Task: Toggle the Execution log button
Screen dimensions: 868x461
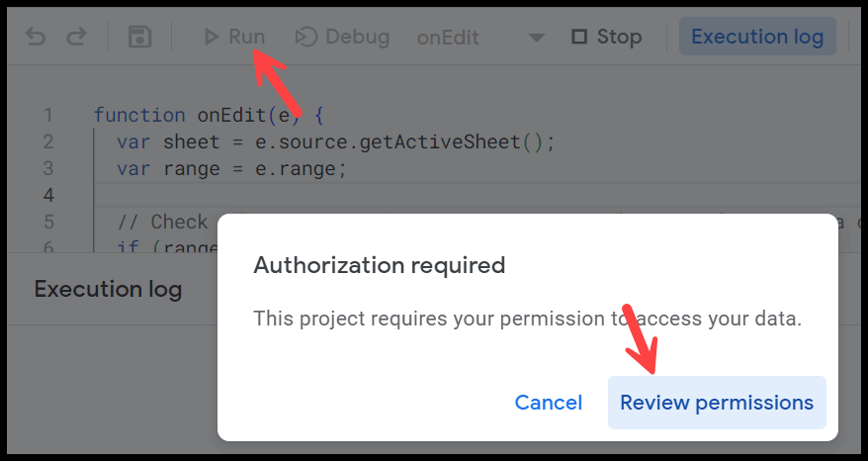Action: 757,37
